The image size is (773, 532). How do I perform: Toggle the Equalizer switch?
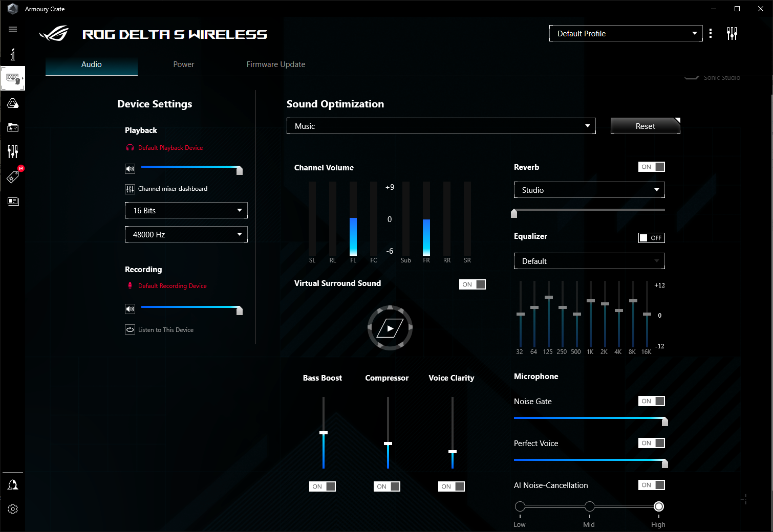pos(652,238)
